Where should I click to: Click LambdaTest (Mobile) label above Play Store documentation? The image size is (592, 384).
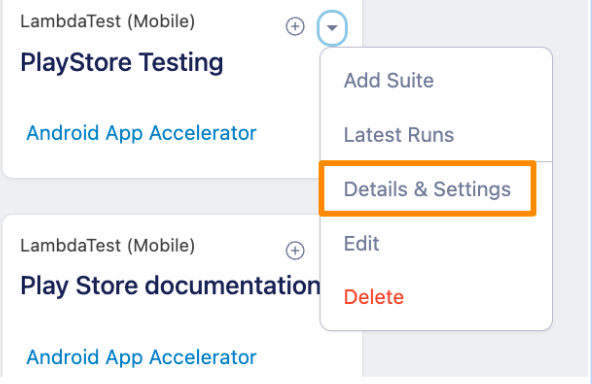click(x=108, y=245)
